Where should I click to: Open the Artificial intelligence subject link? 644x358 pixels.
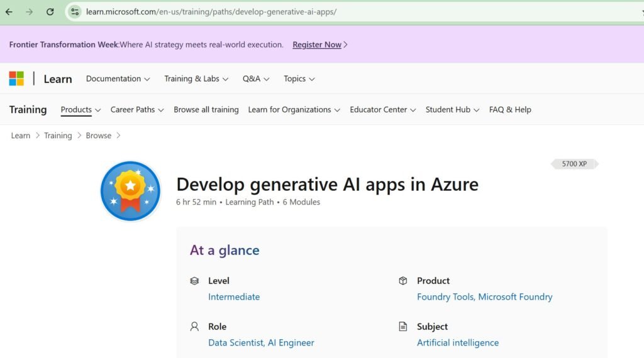click(x=458, y=342)
